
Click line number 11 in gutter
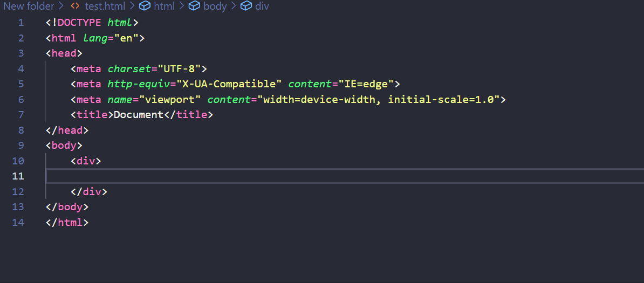pyautogui.click(x=18, y=176)
